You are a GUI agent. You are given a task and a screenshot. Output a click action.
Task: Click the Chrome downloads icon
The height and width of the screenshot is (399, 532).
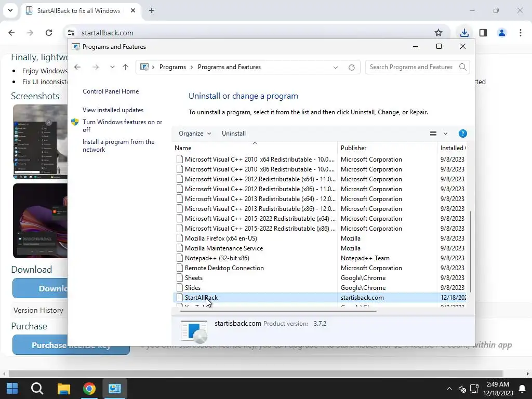coord(464,33)
